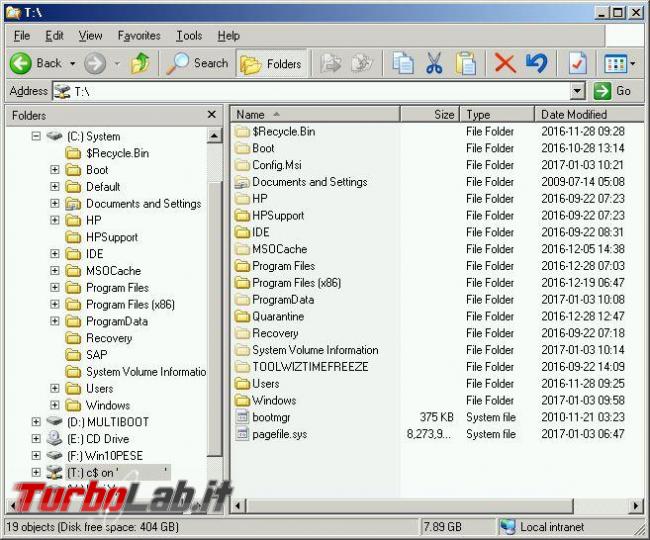
Task: Click the folder tree vertical scrollbar thumb
Action: [x=214, y=318]
